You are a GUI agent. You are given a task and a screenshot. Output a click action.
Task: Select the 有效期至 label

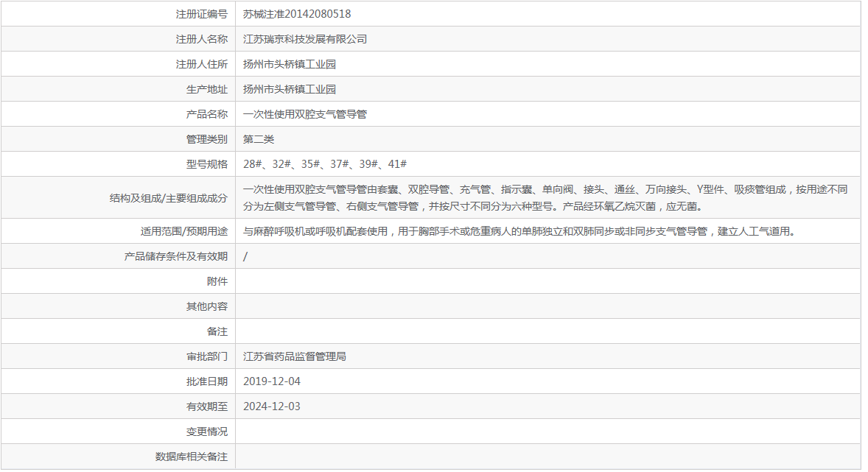pos(206,406)
